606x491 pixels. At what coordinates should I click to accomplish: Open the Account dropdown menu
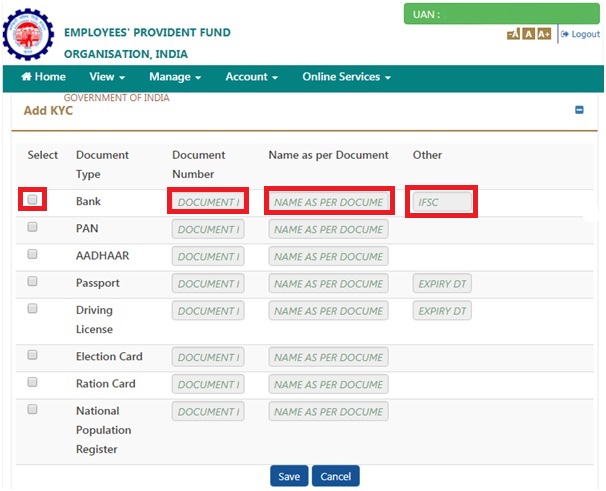point(252,77)
